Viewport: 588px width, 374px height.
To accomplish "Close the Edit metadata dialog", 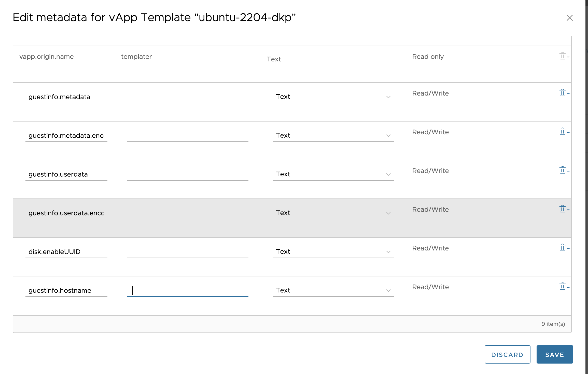I will point(569,18).
